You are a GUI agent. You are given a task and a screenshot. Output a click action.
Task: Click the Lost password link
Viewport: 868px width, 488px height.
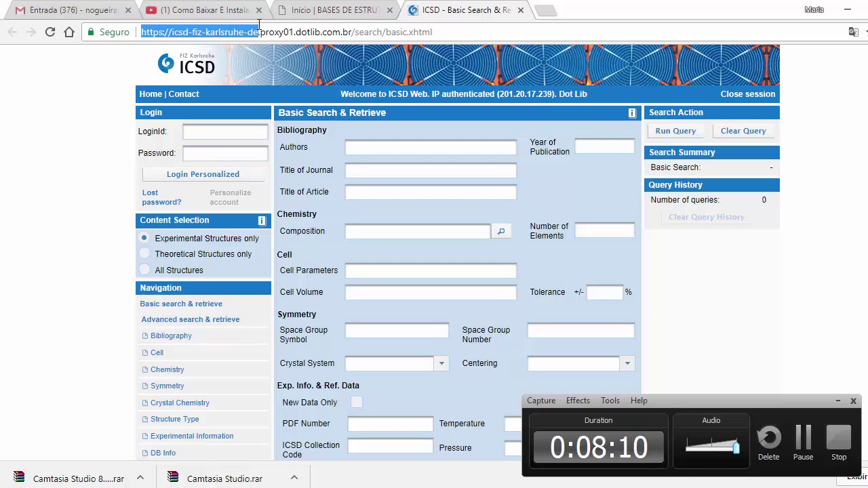161,197
